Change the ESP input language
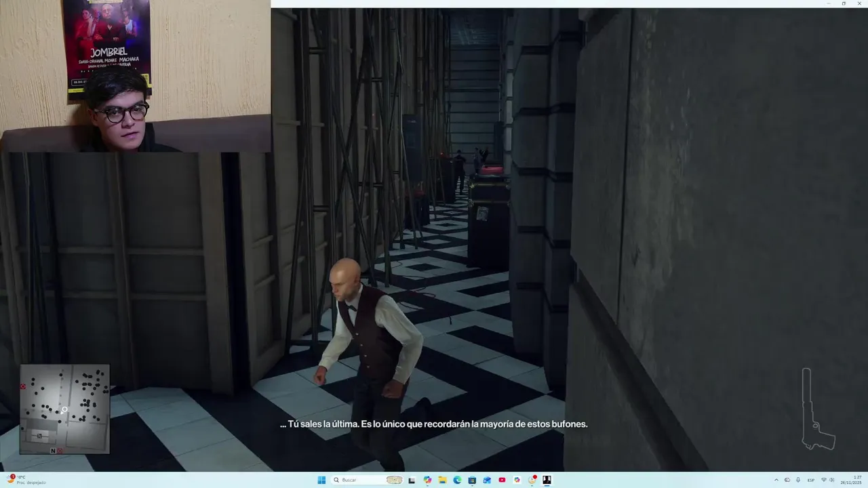The width and height of the screenshot is (868, 488). (x=811, y=480)
